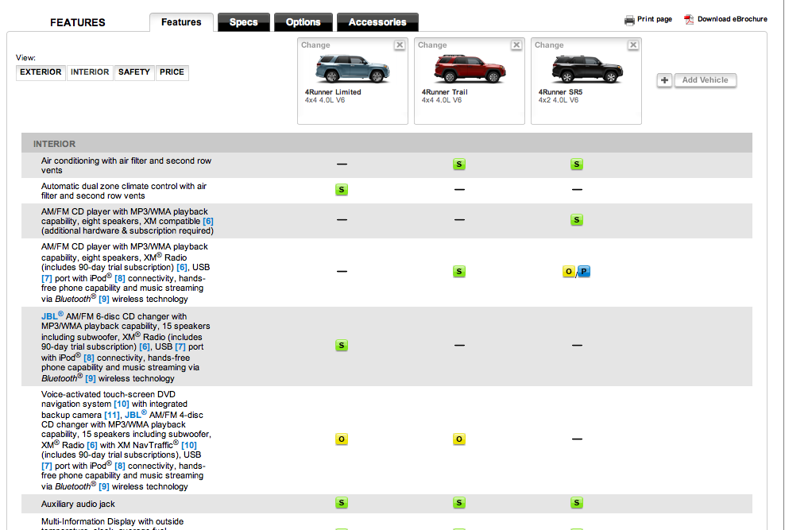Viewport: 812px width, 530px height.
Task: Click yellow O option icon in Limited navigation row
Action: tap(342, 439)
